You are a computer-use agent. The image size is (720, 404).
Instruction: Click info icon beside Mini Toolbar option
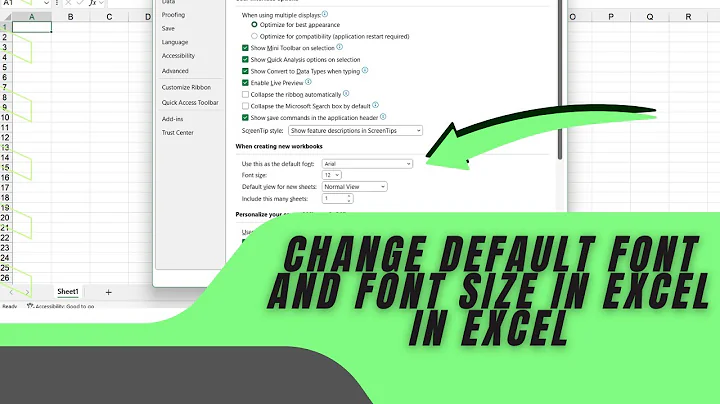click(x=339, y=47)
